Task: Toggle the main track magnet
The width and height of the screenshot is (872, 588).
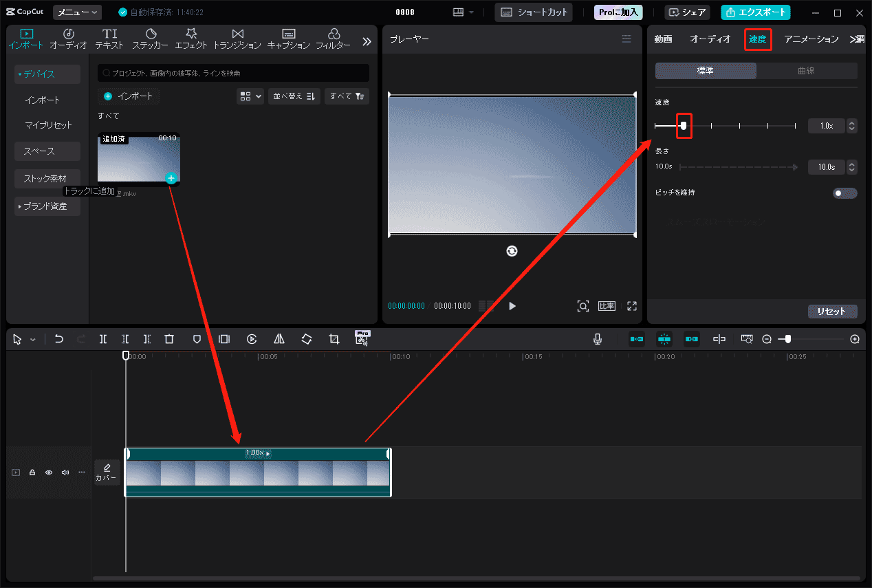Action: 637,339
